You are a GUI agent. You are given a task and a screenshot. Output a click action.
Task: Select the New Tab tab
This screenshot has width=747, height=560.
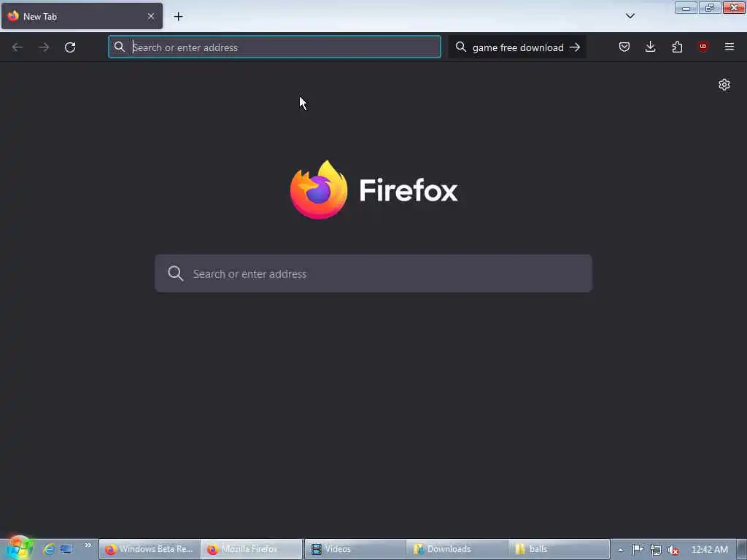[x=82, y=16]
